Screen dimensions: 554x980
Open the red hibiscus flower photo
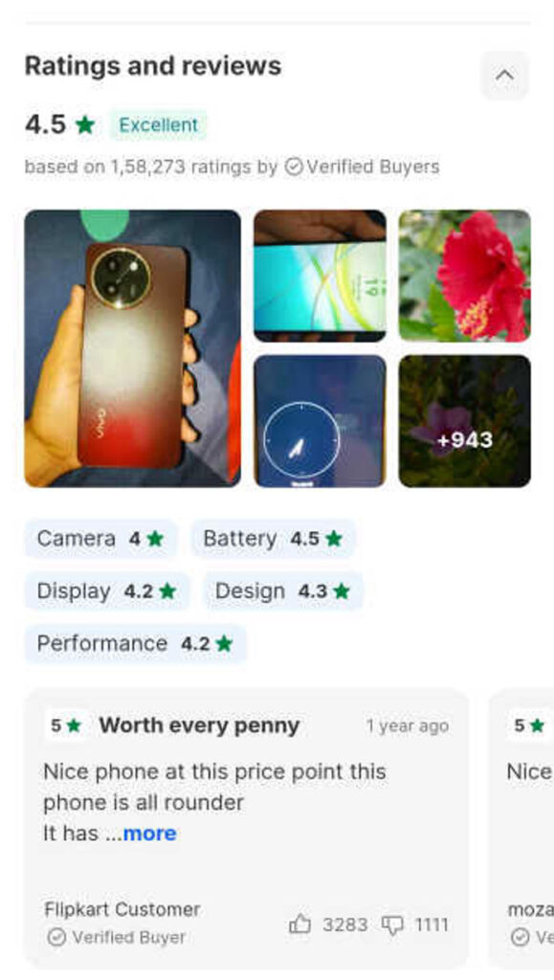(465, 276)
